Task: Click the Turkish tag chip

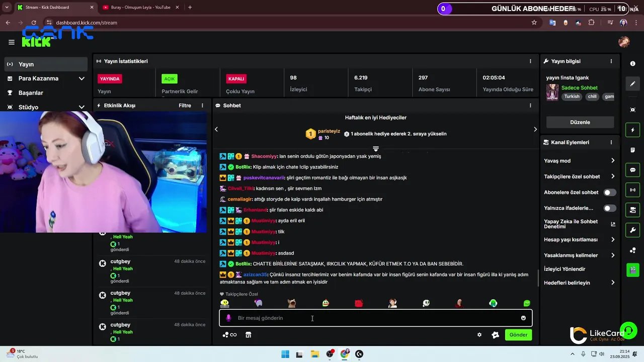Action: point(572,97)
